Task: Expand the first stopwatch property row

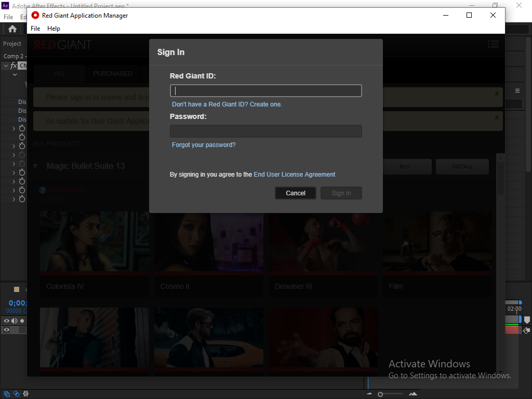Action: click(14, 129)
